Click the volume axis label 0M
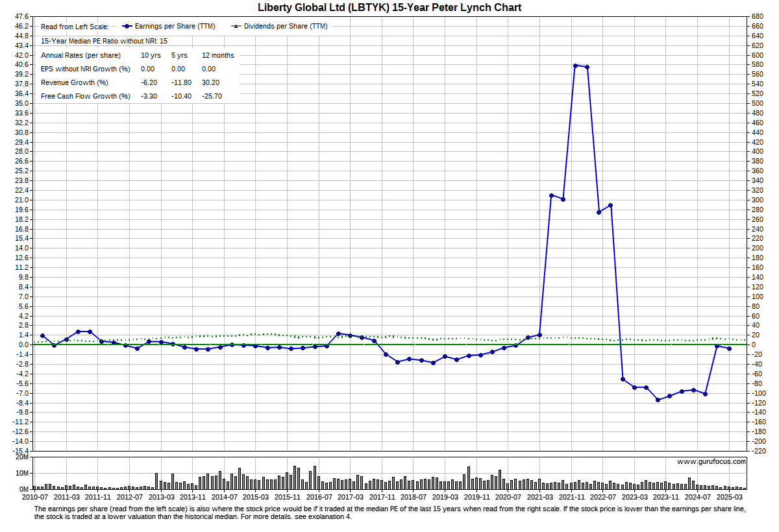 pos(23,489)
